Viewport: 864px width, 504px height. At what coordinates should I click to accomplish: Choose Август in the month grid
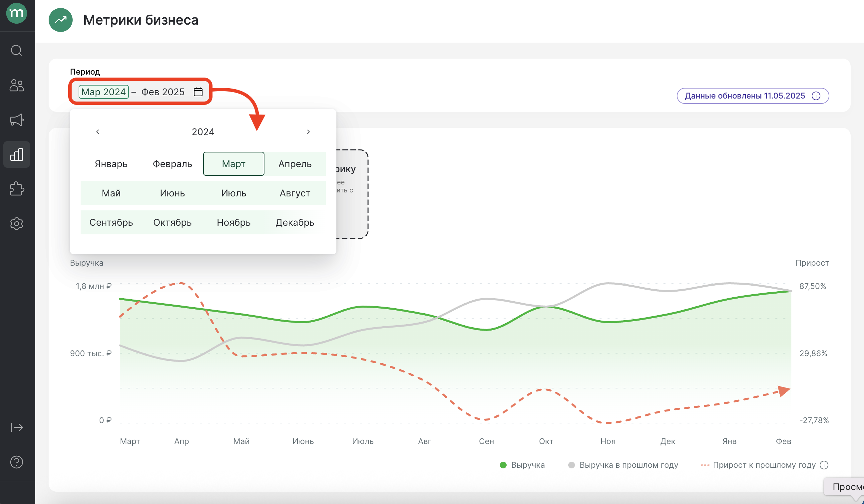tap(295, 193)
